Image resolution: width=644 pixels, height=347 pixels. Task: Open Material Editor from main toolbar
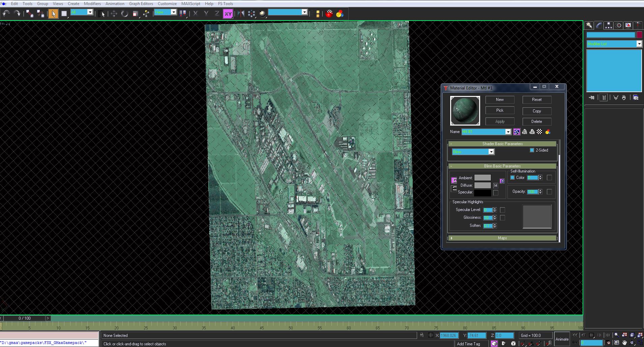pyautogui.click(x=329, y=14)
